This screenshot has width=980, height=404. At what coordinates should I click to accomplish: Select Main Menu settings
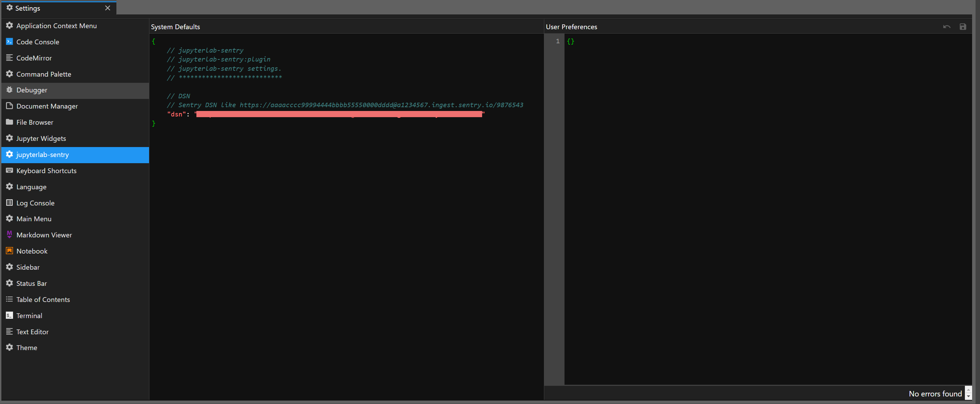coord(75,219)
